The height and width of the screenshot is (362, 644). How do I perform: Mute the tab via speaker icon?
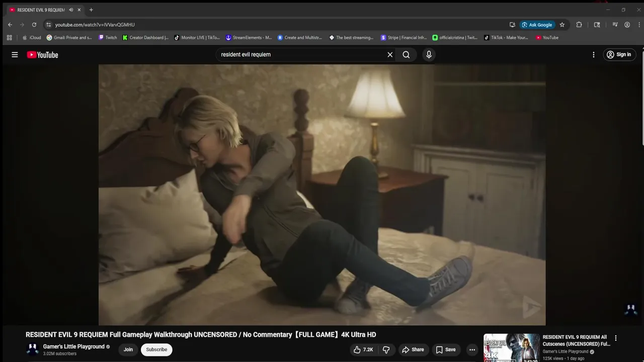click(x=71, y=10)
